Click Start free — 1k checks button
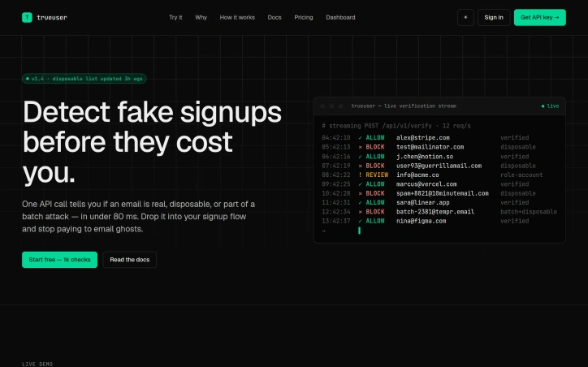588x367 pixels. point(59,259)
